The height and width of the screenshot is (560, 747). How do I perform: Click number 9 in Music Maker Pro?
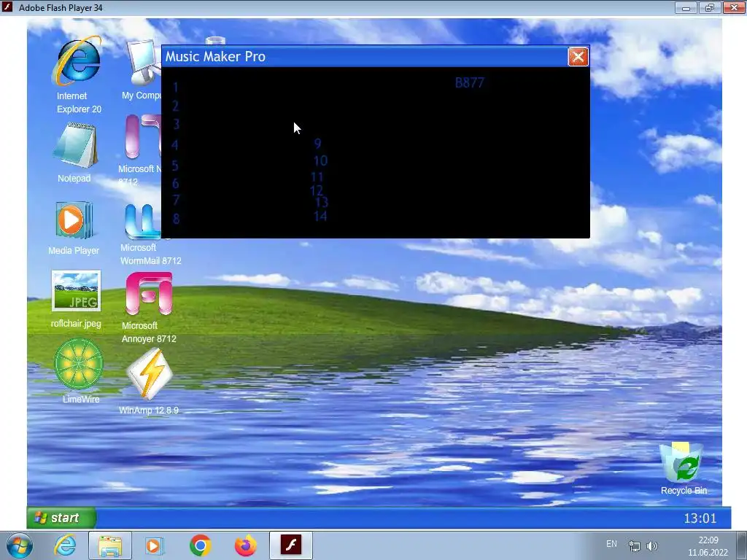click(318, 144)
